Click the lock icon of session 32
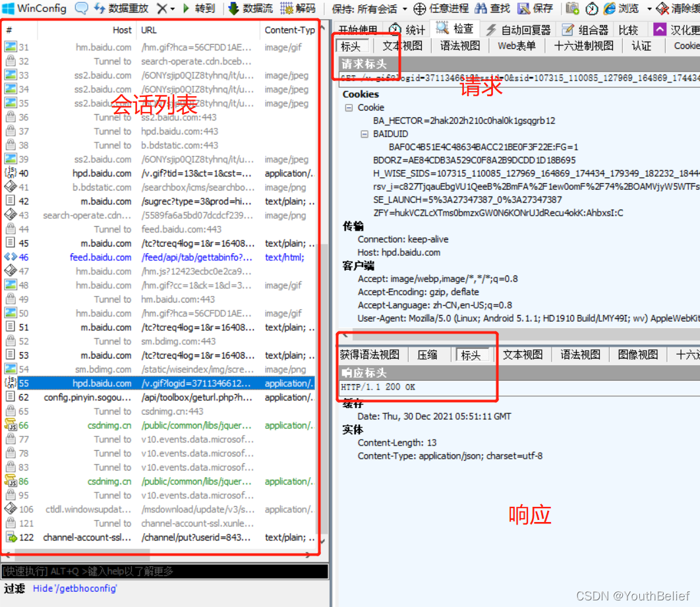Screen dimensions: 700x607 click(11, 61)
